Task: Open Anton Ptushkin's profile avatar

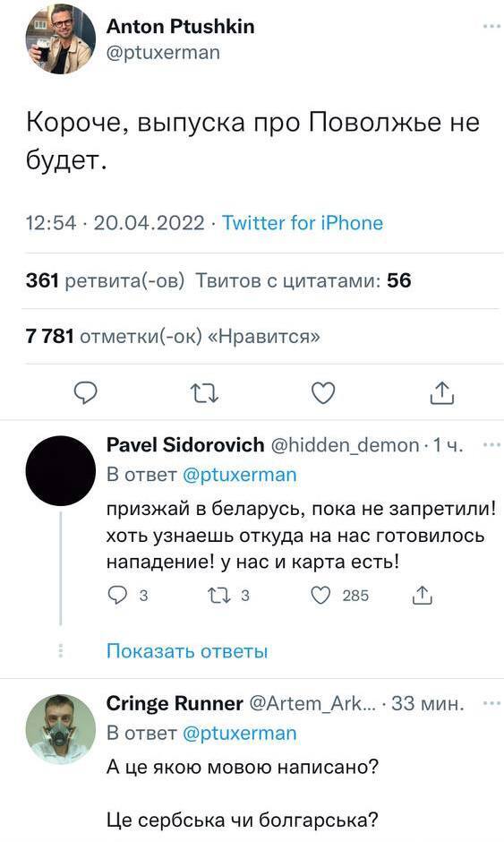Action: click(x=61, y=39)
